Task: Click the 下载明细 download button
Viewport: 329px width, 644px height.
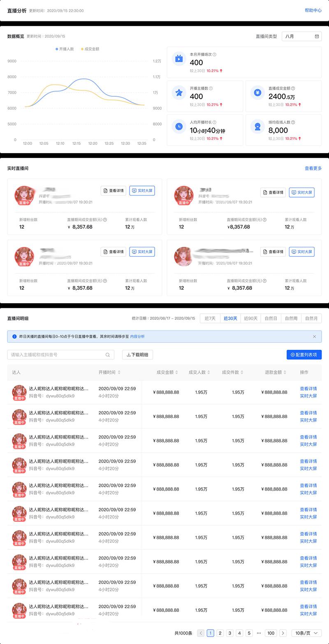Action: click(138, 355)
